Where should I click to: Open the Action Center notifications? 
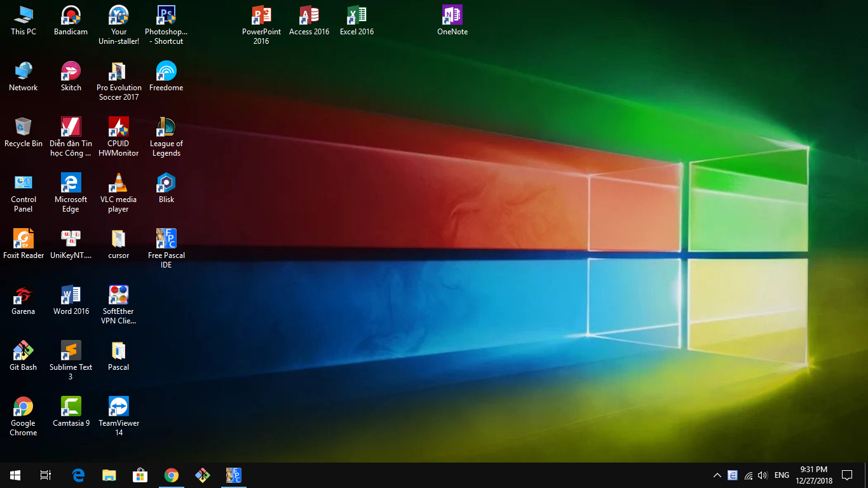click(847, 475)
